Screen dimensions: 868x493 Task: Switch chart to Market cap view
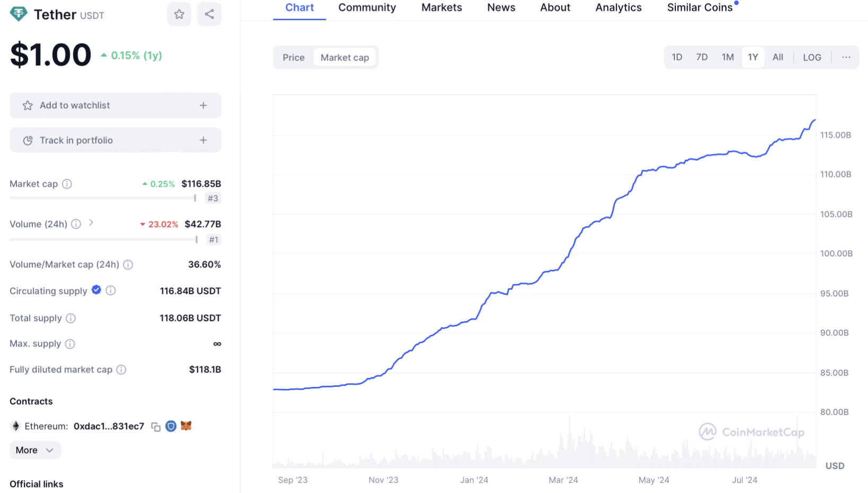tap(345, 57)
